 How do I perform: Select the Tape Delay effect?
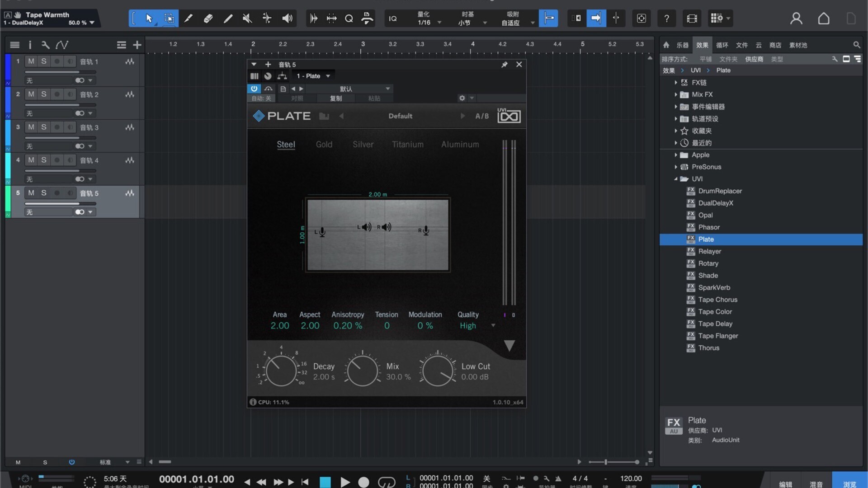[x=715, y=324]
